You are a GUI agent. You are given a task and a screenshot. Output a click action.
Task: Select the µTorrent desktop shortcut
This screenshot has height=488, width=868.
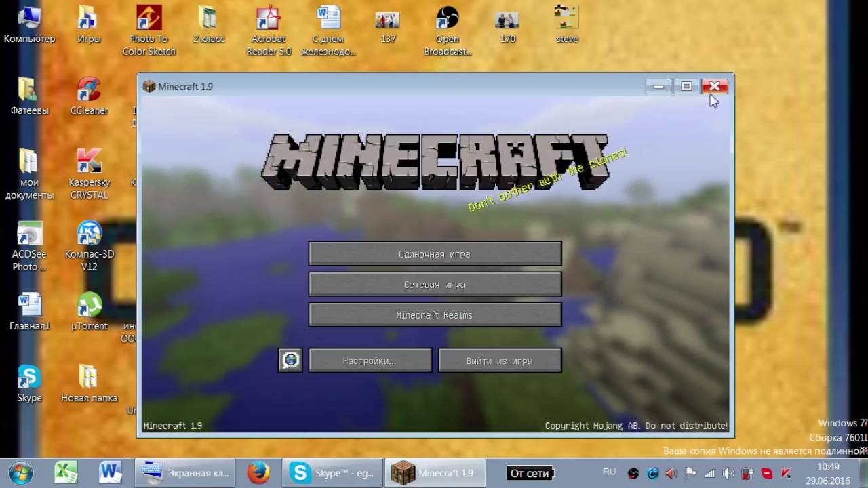pos(89,312)
